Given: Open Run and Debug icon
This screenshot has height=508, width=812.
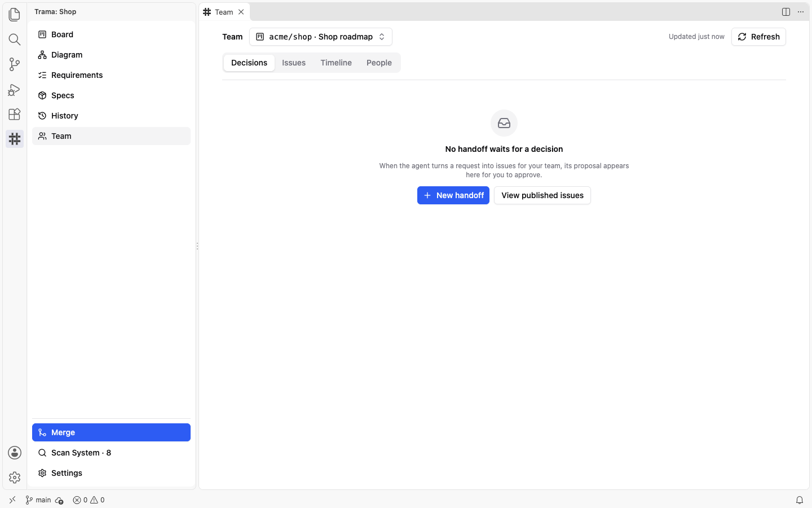Looking at the screenshot, I should (15, 89).
